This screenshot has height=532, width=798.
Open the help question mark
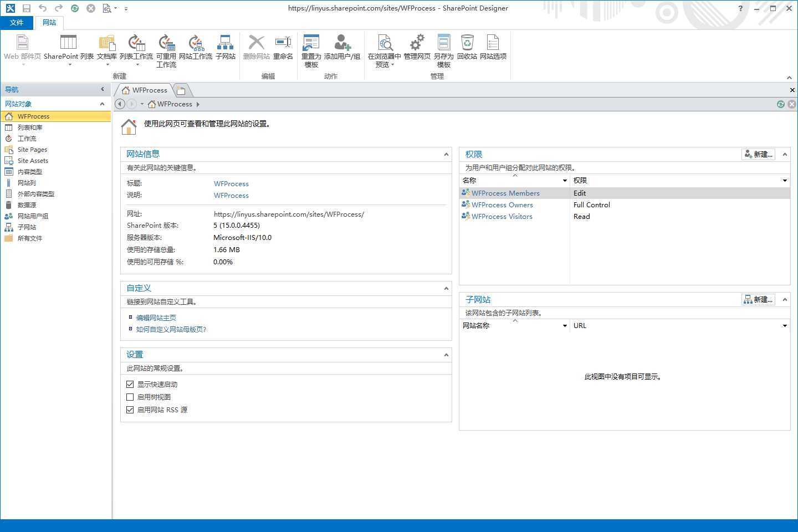click(740, 8)
